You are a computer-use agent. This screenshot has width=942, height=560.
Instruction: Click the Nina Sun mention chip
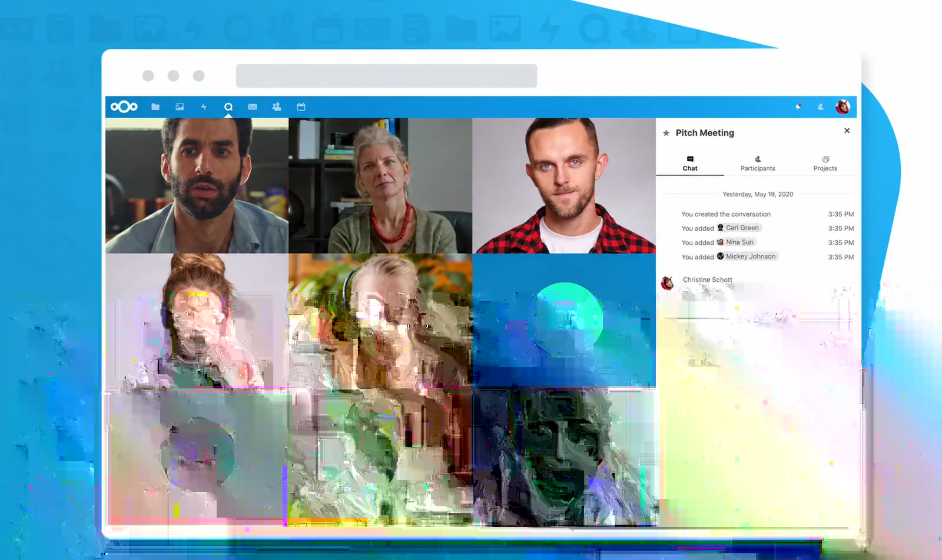(x=736, y=242)
